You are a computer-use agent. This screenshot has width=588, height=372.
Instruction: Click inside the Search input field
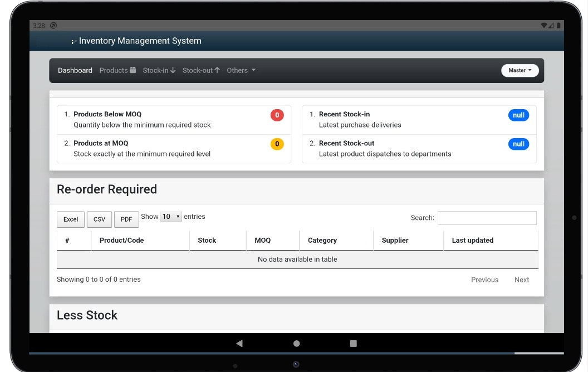pyautogui.click(x=487, y=218)
